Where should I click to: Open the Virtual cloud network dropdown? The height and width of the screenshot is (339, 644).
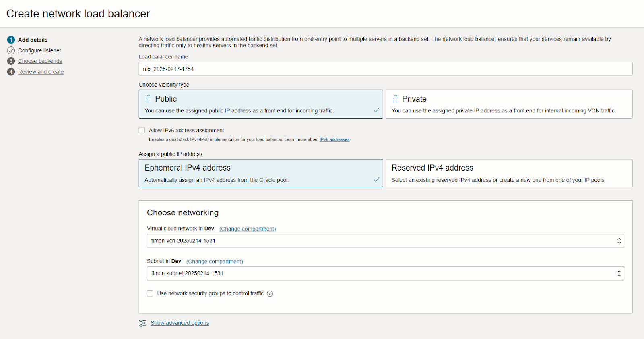(385, 241)
